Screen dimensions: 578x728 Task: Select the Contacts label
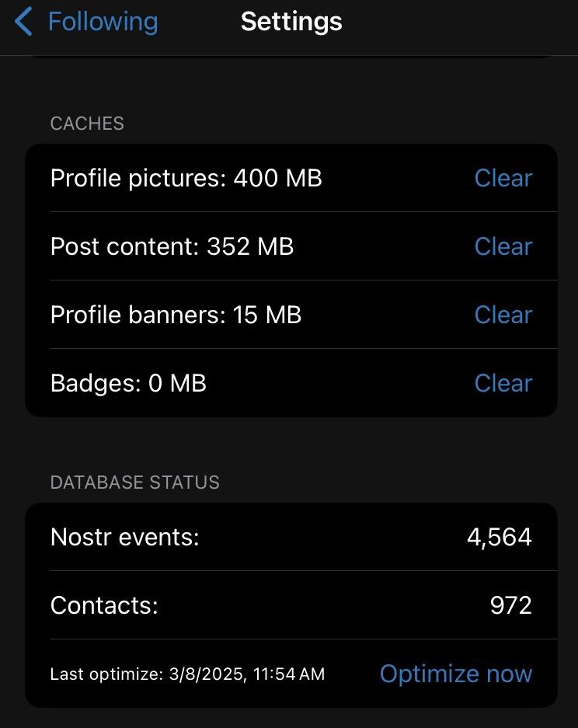(x=104, y=605)
